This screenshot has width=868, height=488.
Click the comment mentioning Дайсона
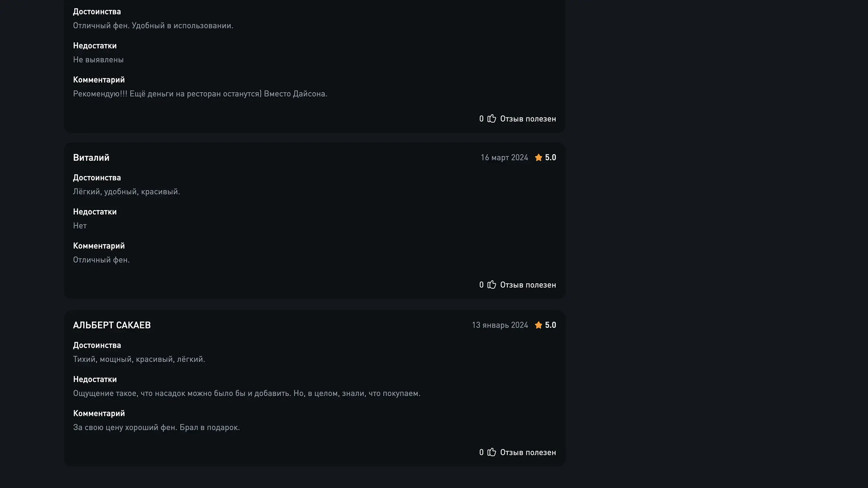(200, 94)
